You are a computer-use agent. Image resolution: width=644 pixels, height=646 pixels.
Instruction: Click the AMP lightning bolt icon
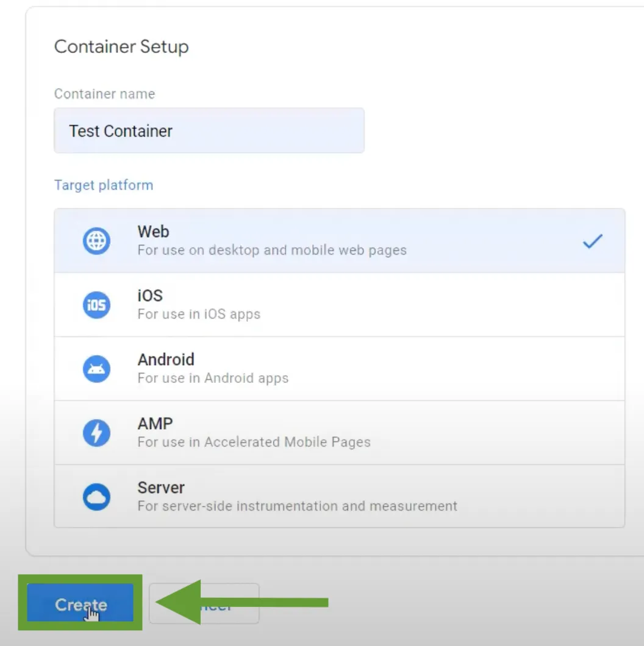click(x=96, y=433)
